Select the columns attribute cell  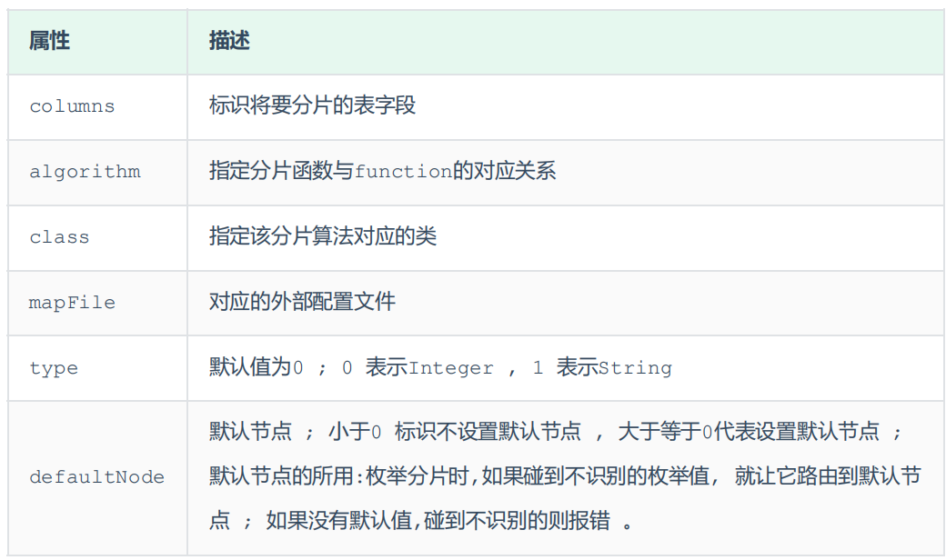click(72, 106)
